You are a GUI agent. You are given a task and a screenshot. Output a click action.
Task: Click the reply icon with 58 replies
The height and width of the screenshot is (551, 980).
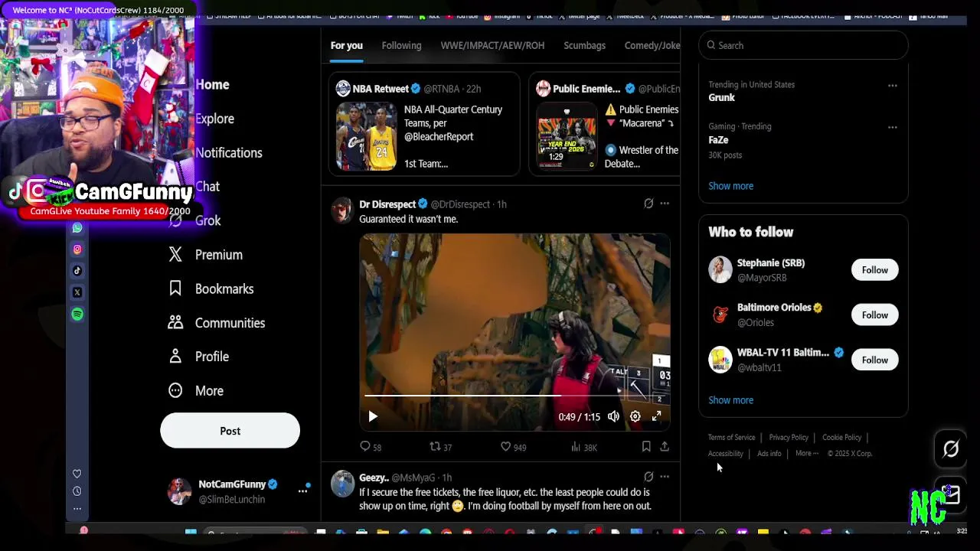365,446
